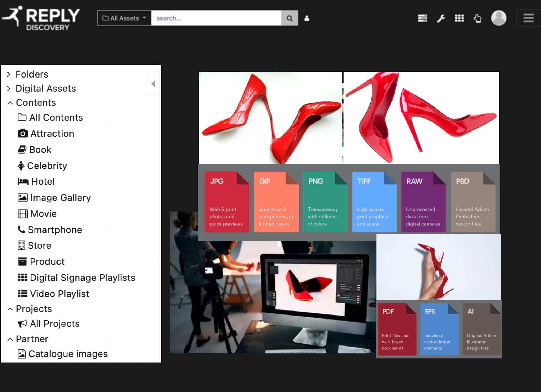Screen dimensions: 541x392
Task: Collapse the Contents section
Action: pyautogui.click(x=10, y=103)
